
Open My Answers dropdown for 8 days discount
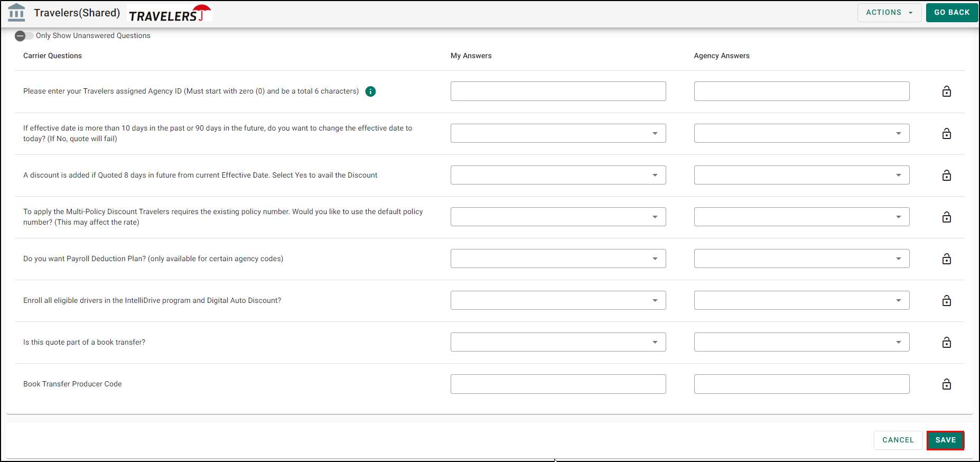pos(558,175)
